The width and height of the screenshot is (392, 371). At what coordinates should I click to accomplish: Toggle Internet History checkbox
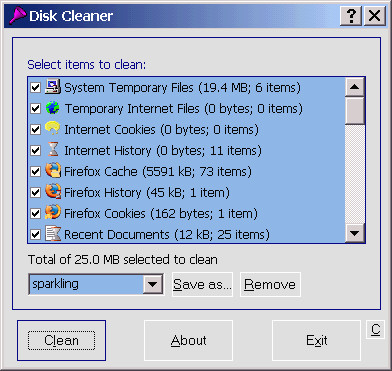[x=35, y=151]
